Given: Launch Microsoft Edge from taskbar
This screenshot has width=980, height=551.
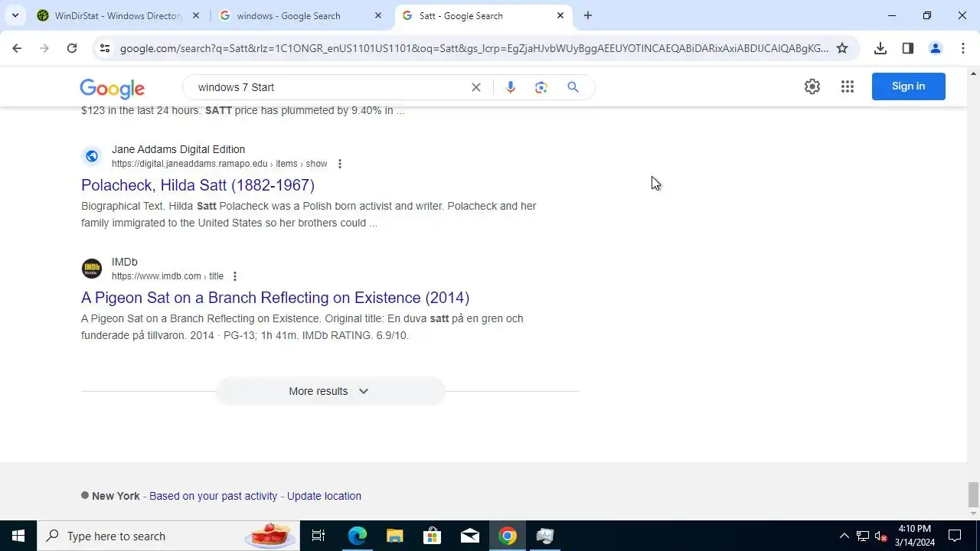Looking at the screenshot, I should [x=358, y=536].
